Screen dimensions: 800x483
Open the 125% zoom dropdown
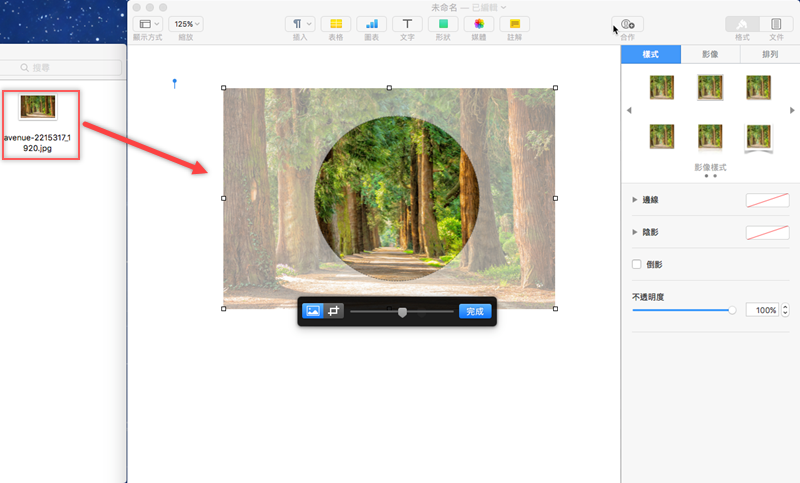point(186,24)
